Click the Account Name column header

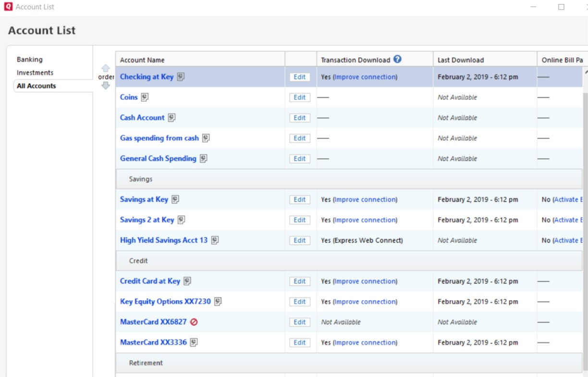[200, 60]
